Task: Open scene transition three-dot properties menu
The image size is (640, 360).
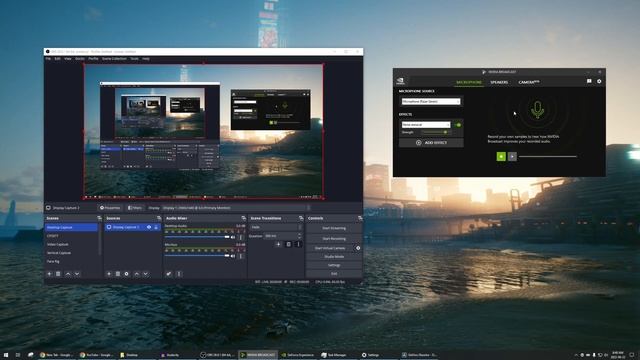Action: click(x=298, y=244)
